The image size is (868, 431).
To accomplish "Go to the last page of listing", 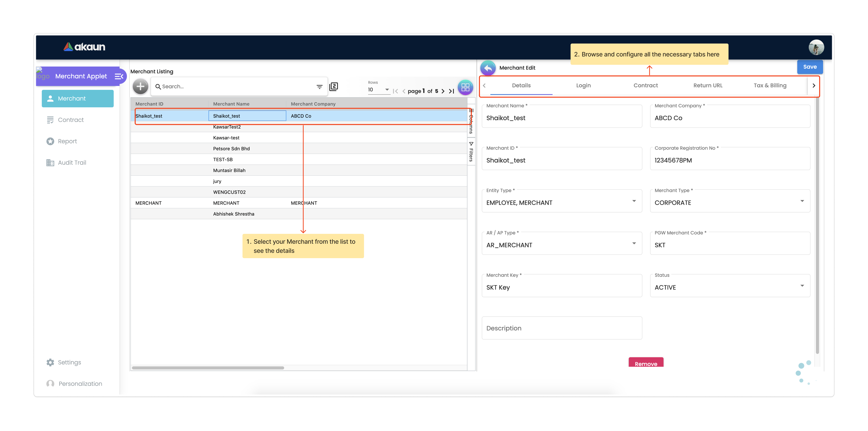I will (x=451, y=91).
